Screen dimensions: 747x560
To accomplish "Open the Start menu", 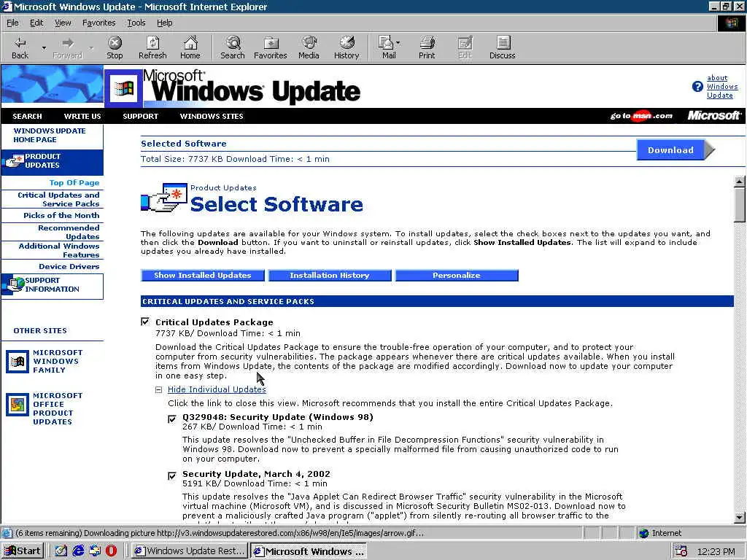I will (23, 551).
